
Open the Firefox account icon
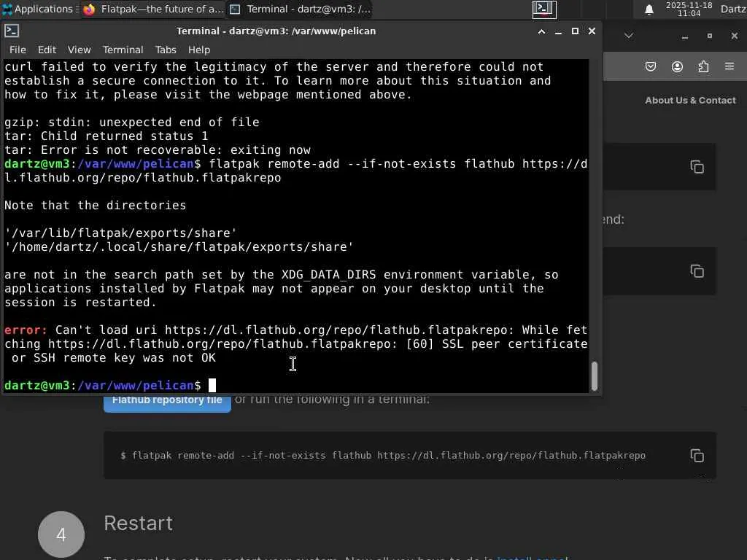[677, 66]
